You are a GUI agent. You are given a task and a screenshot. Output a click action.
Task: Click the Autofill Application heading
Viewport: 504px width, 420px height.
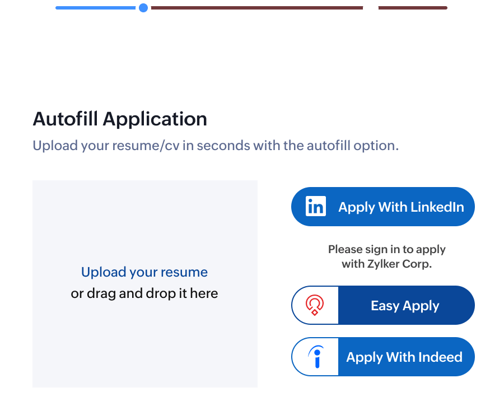point(120,119)
